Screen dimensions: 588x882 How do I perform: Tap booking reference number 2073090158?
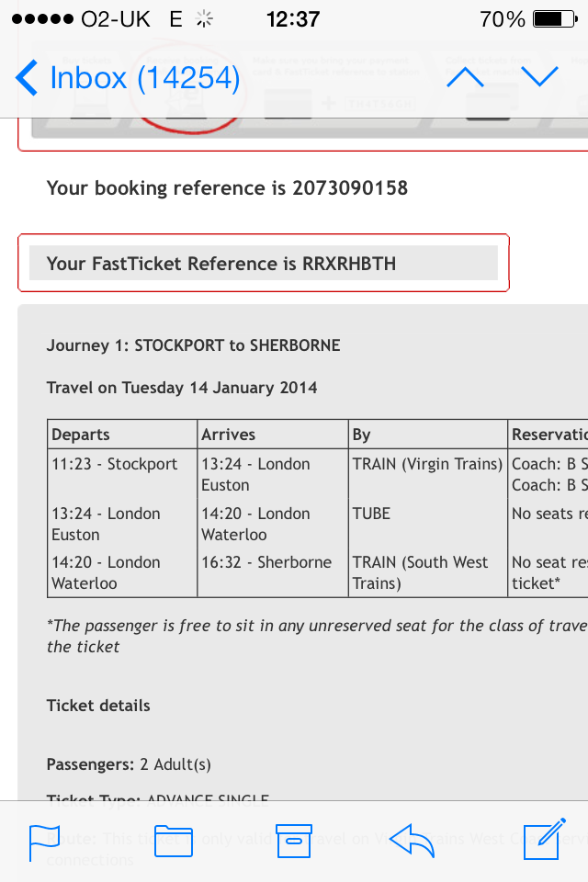350,188
